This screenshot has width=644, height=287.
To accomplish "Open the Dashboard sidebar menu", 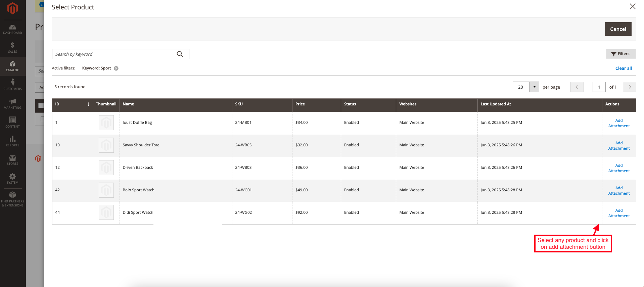I will (x=12, y=29).
